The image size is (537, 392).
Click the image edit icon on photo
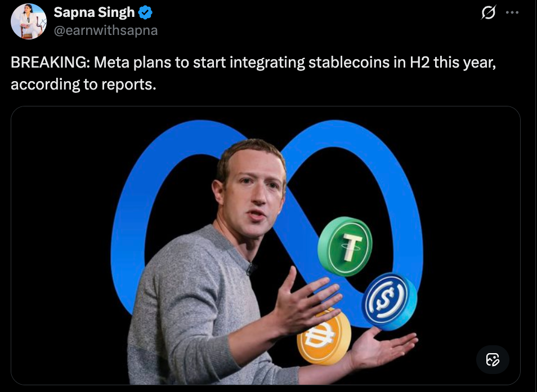[x=493, y=359]
